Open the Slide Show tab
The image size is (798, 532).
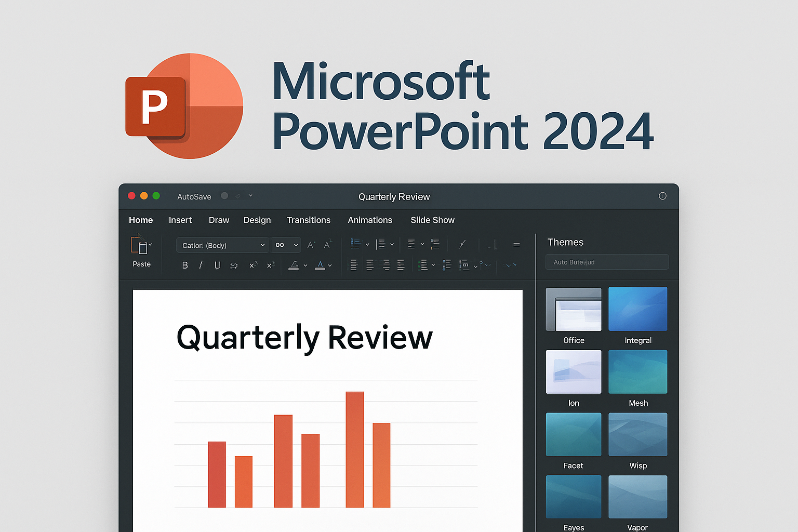pyautogui.click(x=432, y=220)
